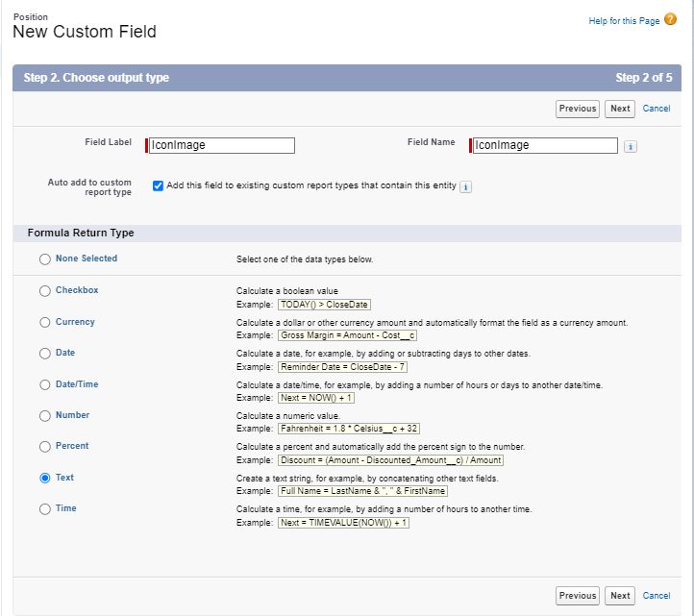Open the Help for this Page link
Viewport: 694px width, 616px height.
tap(623, 20)
